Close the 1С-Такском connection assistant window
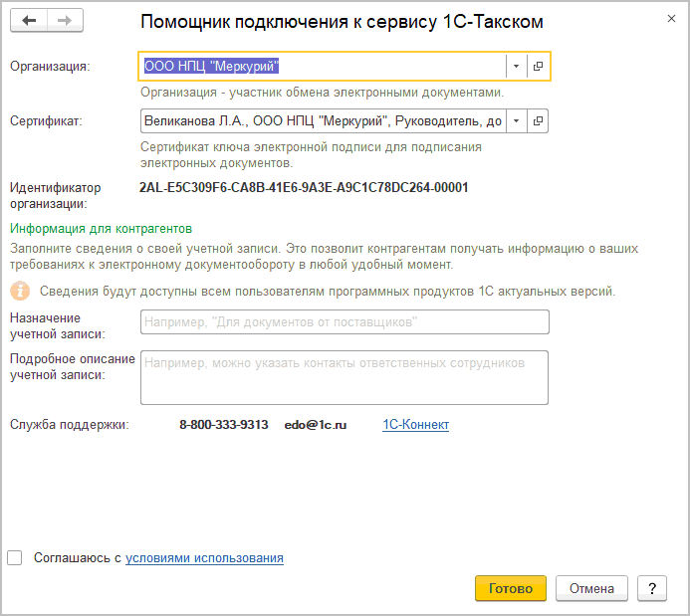This screenshot has height=616, width=690. (671, 19)
